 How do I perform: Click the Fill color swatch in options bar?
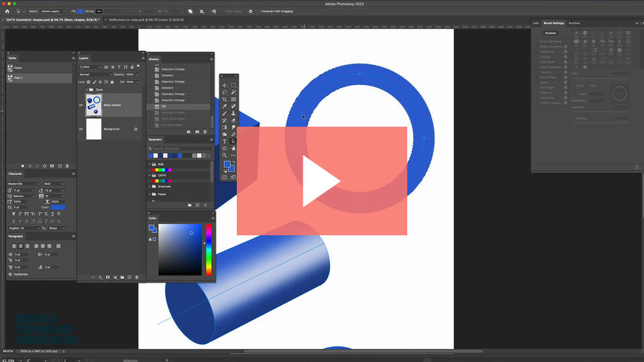click(80, 11)
